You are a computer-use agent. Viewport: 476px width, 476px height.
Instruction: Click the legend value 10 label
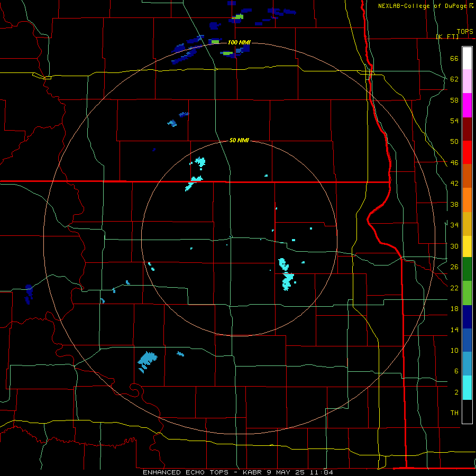[454, 351]
